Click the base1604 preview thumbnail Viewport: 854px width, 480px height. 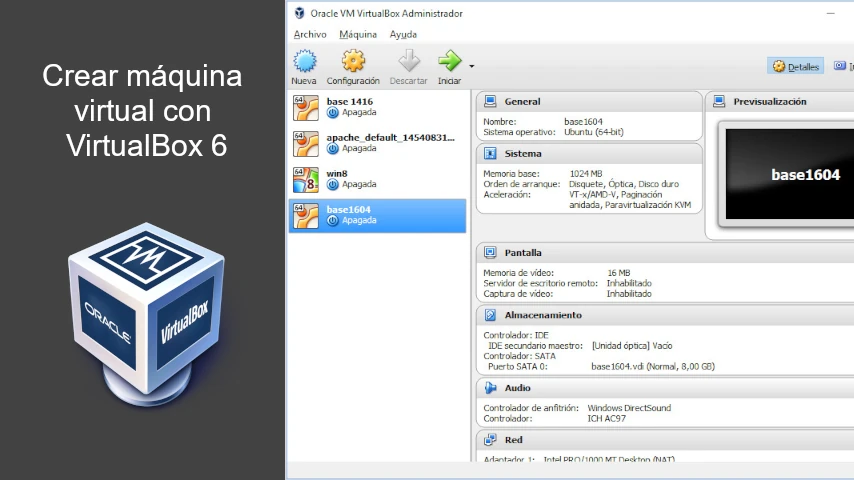790,174
